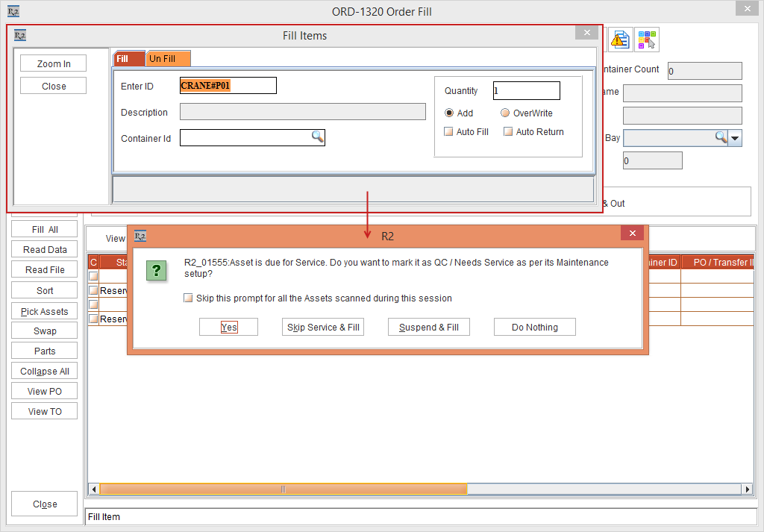
Task: Click the Quantity input field
Action: click(526, 91)
